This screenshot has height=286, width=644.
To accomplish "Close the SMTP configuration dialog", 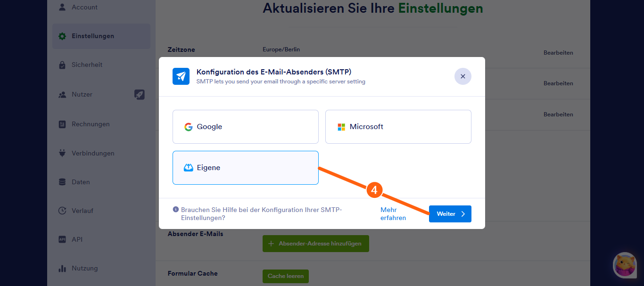I will [463, 76].
